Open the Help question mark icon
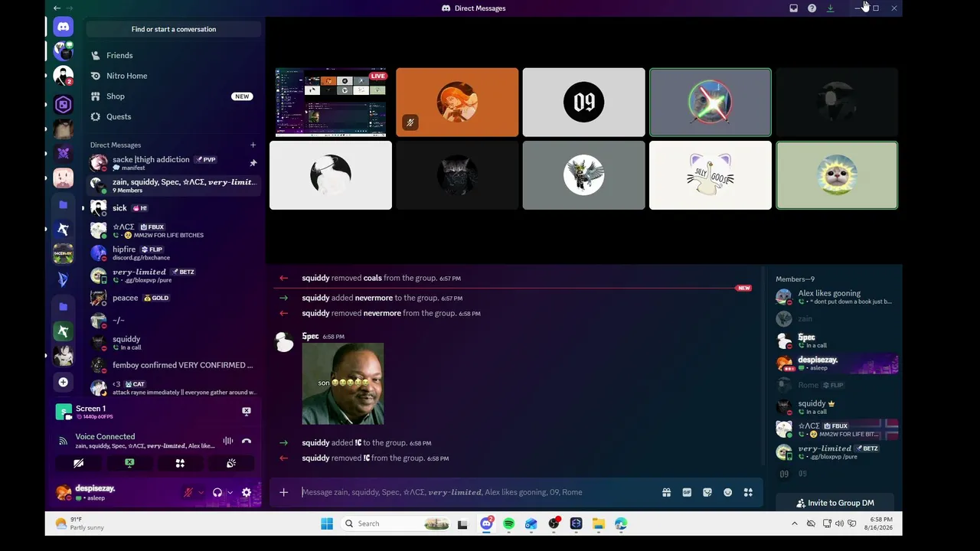 812,8
